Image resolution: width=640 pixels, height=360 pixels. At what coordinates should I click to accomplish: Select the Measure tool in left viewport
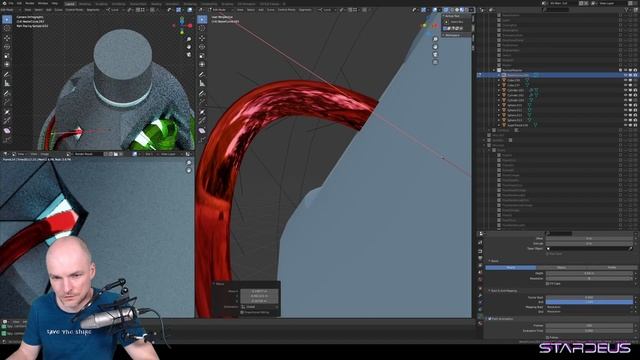pyautogui.click(x=7, y=83)
